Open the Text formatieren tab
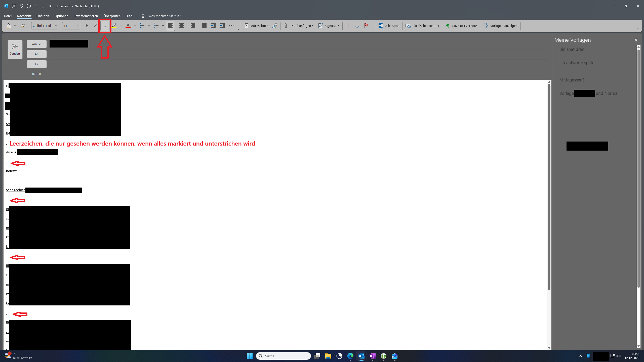Screen dimensions: 644x362 (86, 16)
